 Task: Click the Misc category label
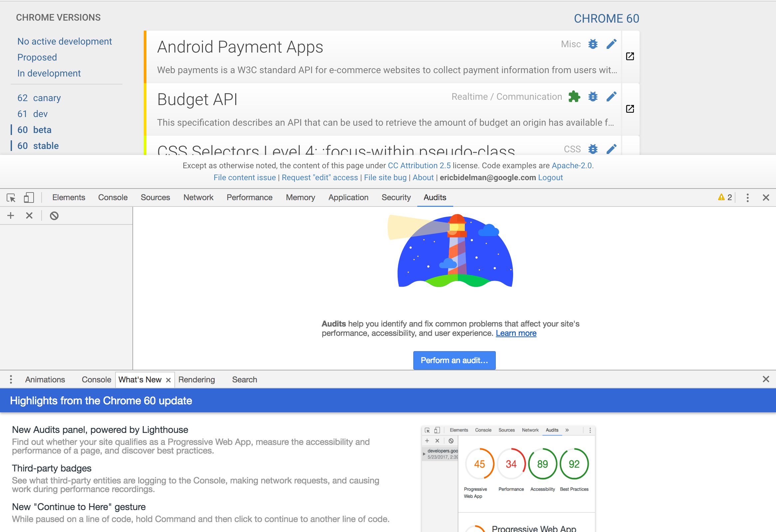pos(571,44)
